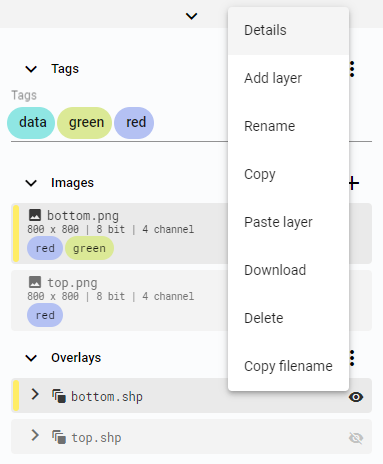Click the Tags input field
The width and height of the screenshot is (383, 464).
[x=190, y=123]
